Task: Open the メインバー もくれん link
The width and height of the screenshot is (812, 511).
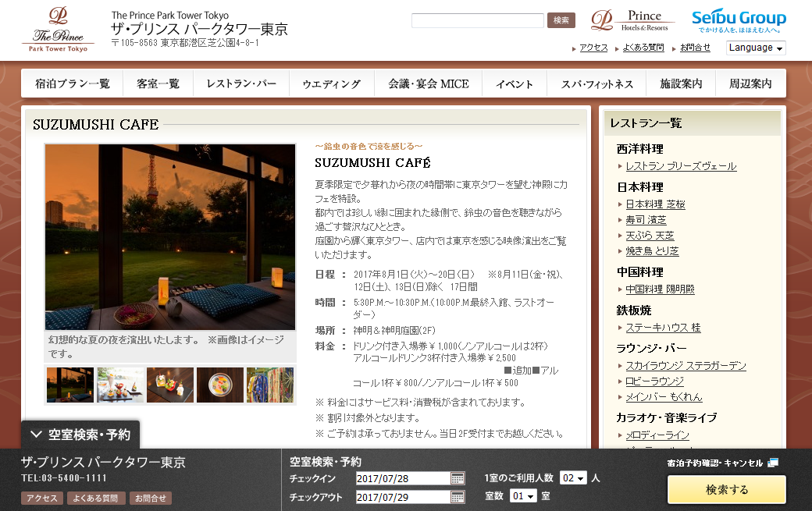Action: point(664,396)
